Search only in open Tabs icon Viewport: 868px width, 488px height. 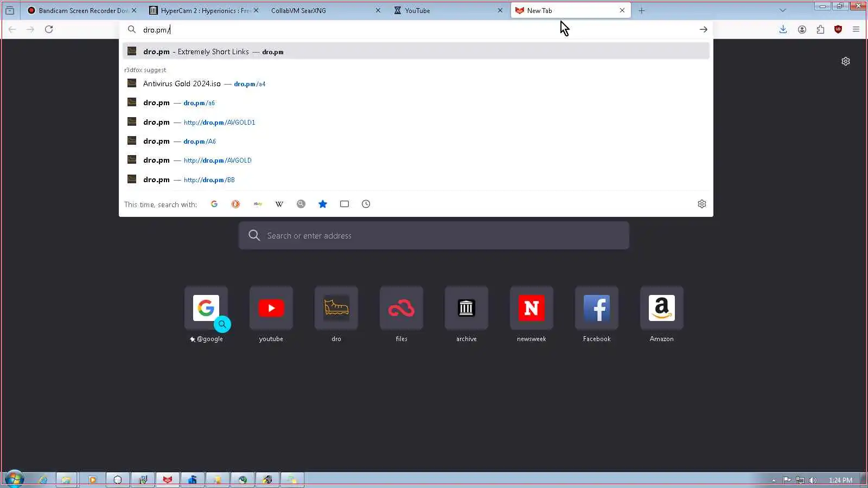pos(344,204)
